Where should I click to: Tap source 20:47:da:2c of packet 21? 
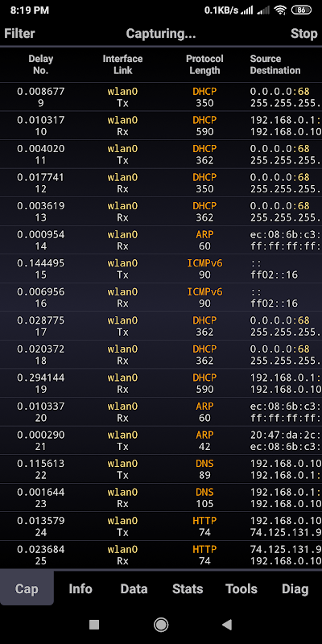(286, 435)
